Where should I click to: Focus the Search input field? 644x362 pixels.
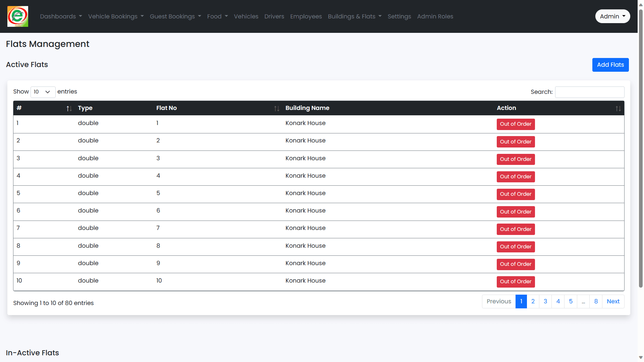click(x=589, y=92)
